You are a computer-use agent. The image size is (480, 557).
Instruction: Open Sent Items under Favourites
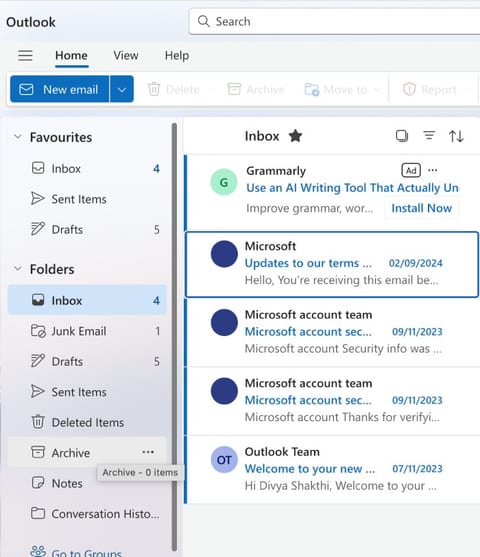(x=87, y=199)
